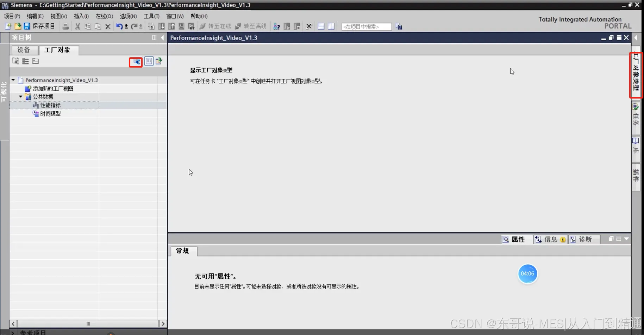This screenshot has height=335, width=644.
Task: Click the 保存项目 save button
Action: [39, 26]
